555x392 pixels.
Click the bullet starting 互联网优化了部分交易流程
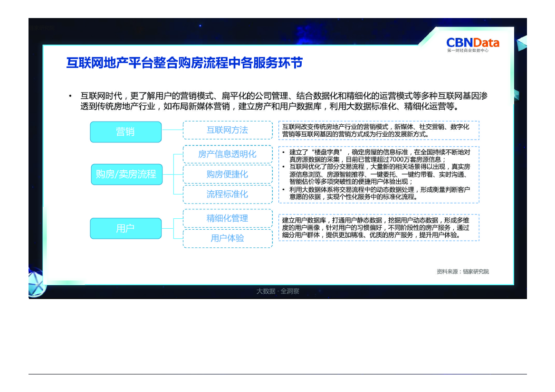[x=379, y=174]
